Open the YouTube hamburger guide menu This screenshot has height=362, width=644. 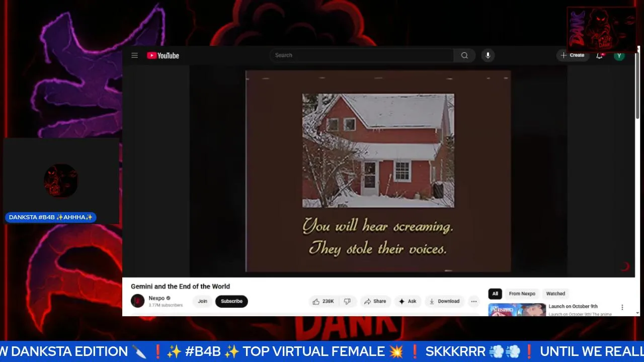(x=134, y=55)
